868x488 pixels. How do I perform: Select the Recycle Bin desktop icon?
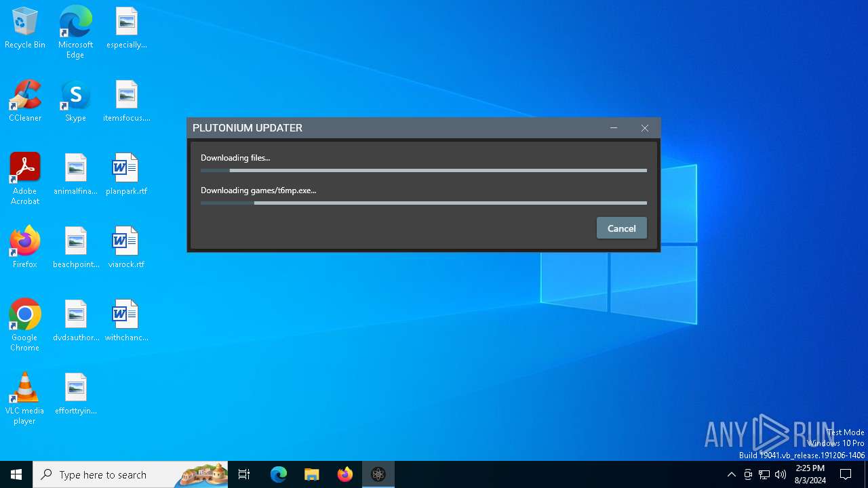[25, 28]
